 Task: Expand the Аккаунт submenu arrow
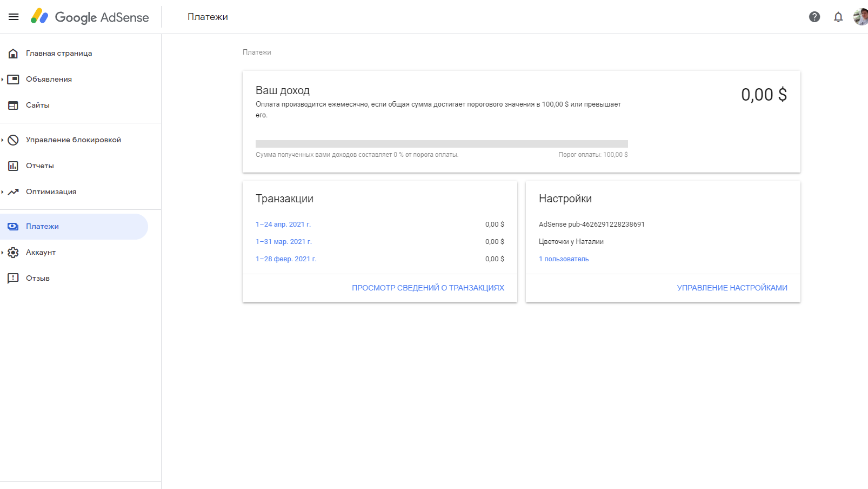3,253
